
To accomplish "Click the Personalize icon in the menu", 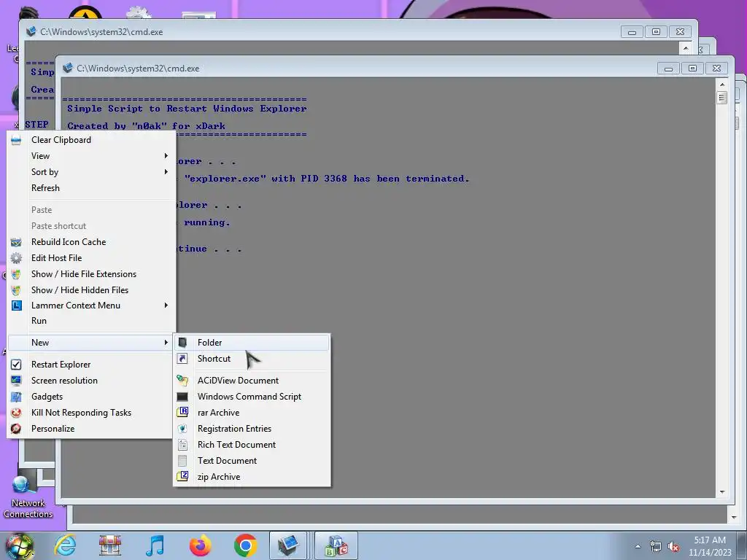I will point(16,429).
